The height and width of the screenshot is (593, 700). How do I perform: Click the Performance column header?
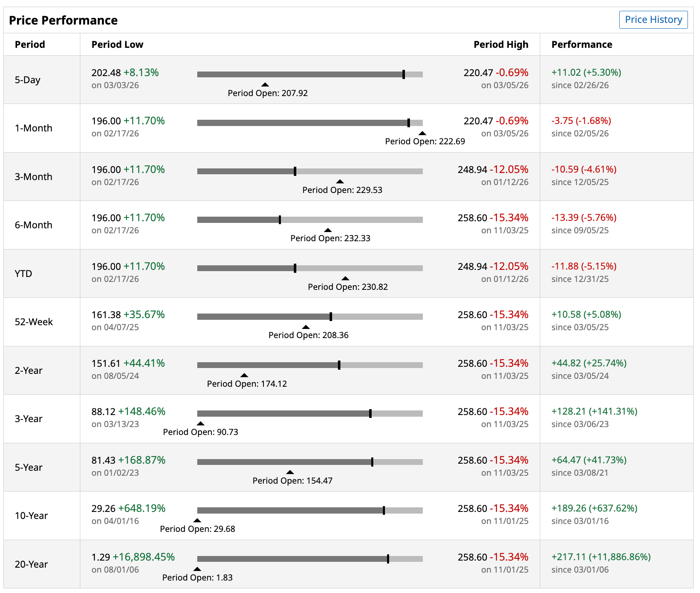tap(581, 44)
